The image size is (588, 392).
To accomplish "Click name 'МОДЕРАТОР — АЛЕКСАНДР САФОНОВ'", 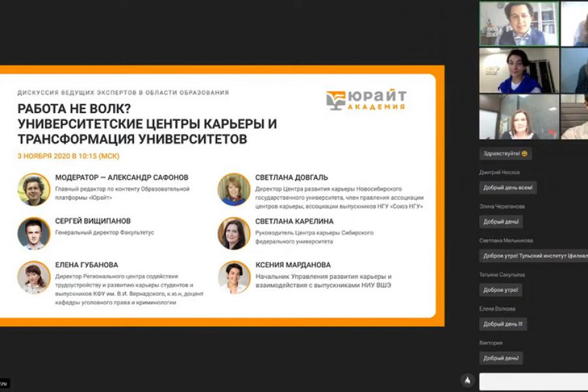I will point(122,178).
